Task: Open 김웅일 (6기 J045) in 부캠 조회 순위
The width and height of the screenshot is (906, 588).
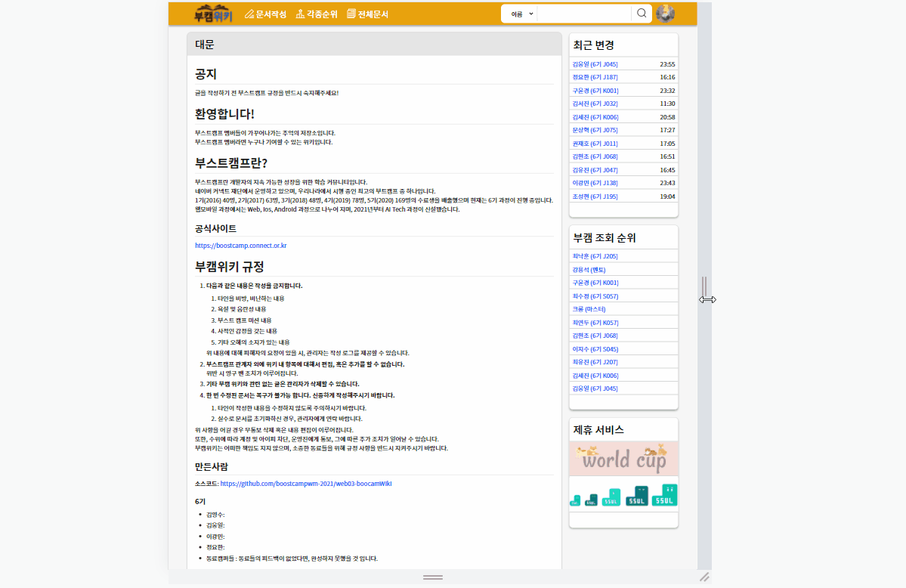Action: tap(595, 388)
